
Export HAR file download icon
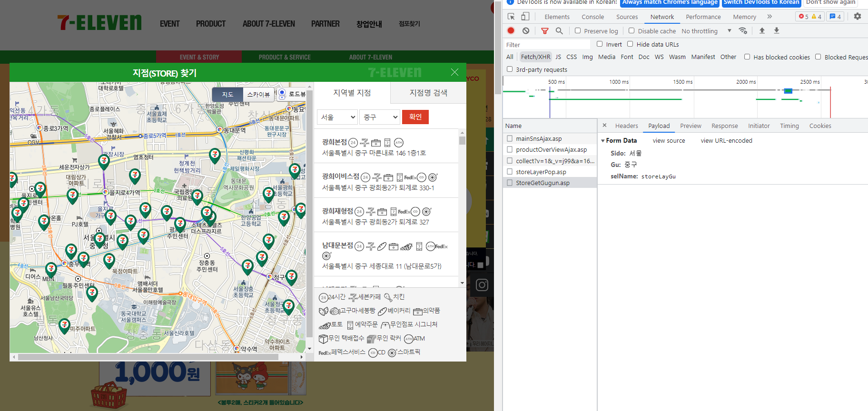tap(777, 30)
